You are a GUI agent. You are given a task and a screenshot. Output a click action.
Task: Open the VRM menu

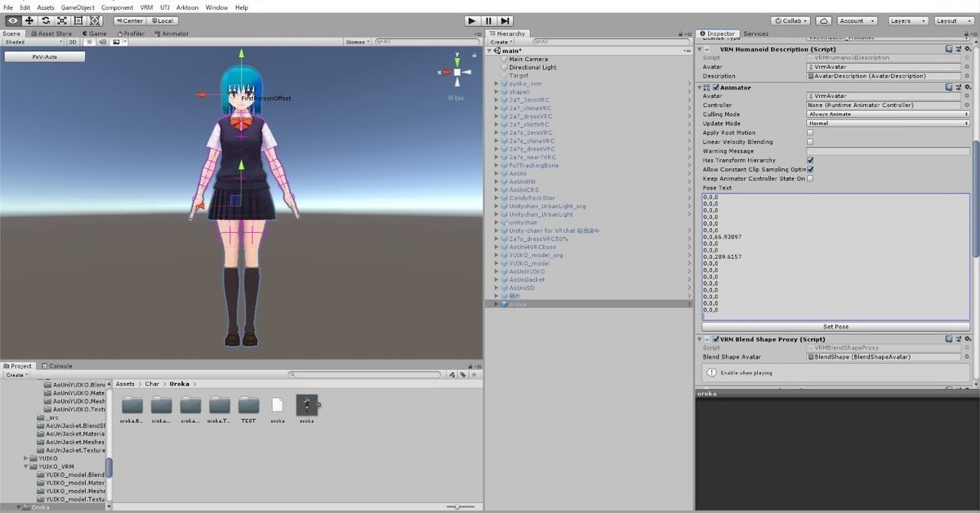146,7
